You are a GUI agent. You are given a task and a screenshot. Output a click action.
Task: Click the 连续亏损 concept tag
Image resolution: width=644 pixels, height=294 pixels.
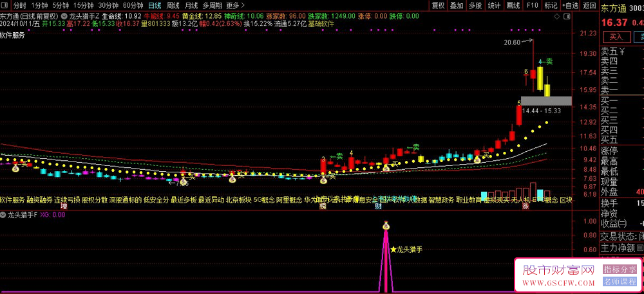click(67, 200)
